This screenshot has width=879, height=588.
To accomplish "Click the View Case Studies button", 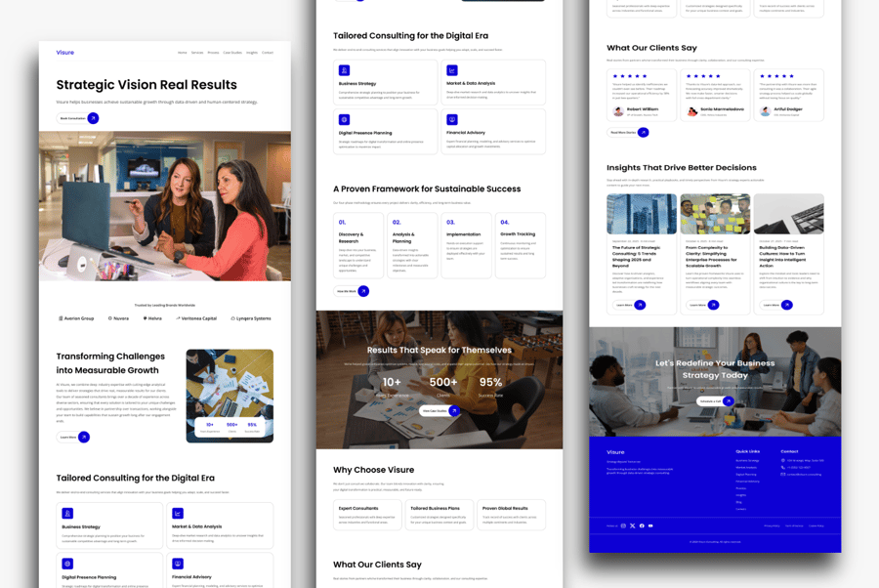I will (434, 411).
